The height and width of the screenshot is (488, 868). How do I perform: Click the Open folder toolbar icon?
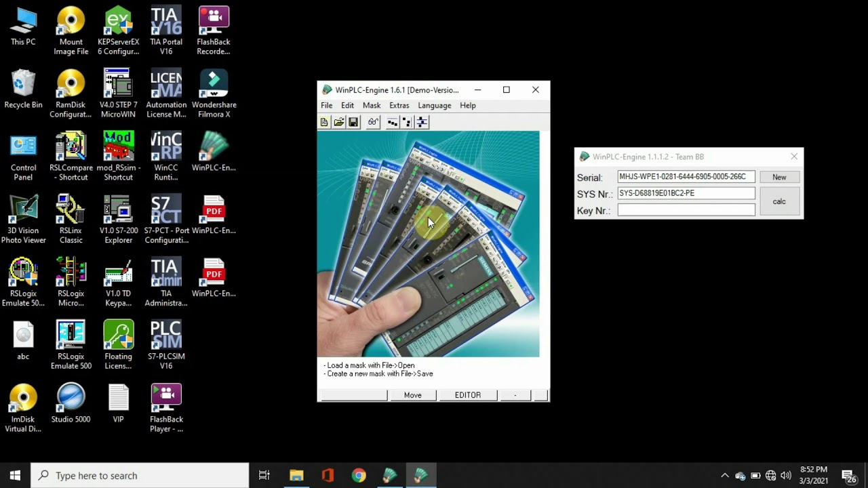point(338,122)
